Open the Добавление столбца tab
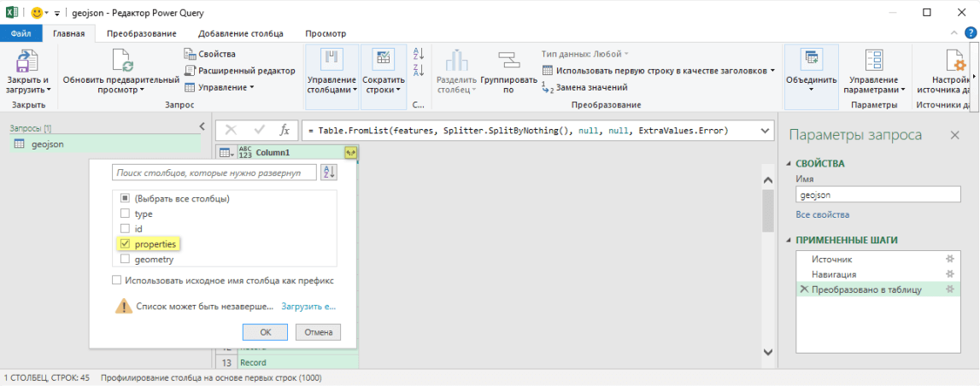The height and width of the screenshot is (386, 980). tap(240, 33)
